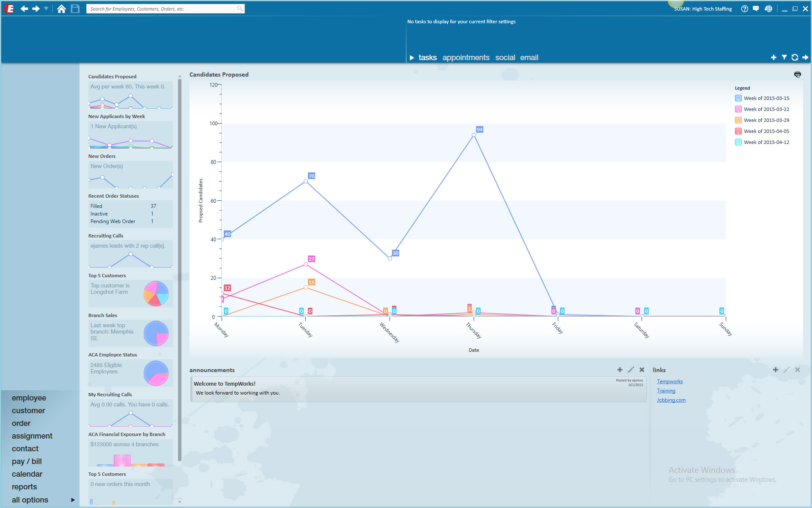Image resolution: width=812 pixels, height=508 pixels.
Task: Open the Jobbing.com link
Action: 671,400
